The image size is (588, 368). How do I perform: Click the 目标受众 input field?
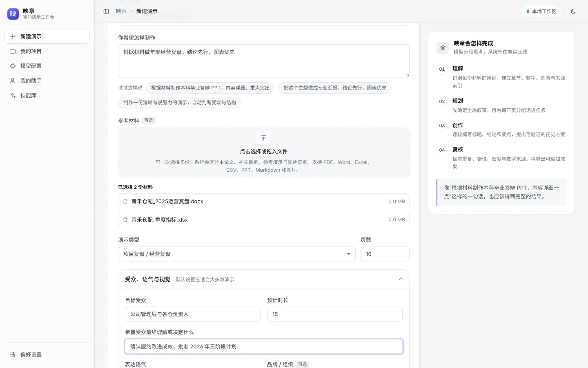tap(193, 314)
